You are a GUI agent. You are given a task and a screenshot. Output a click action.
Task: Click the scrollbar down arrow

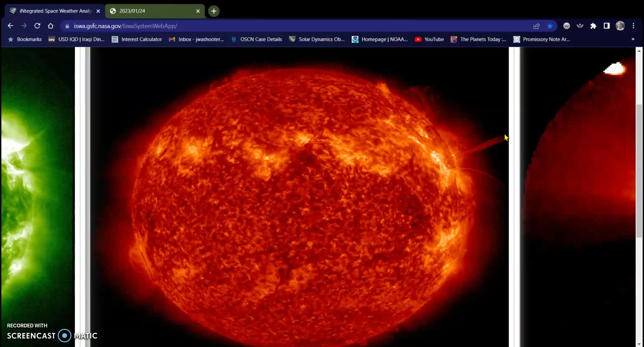coord(639,344)
